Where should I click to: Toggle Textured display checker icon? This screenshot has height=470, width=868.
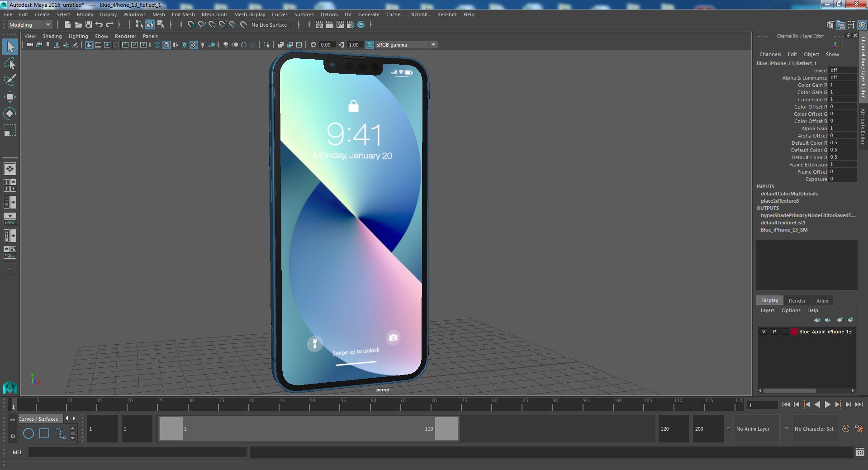pos(194,45)
